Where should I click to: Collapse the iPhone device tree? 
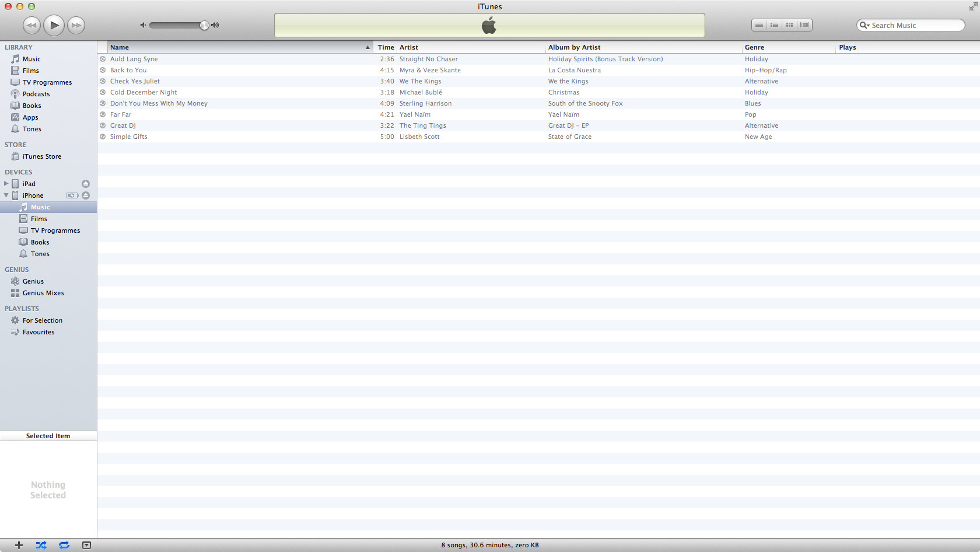tap(6, 195)
